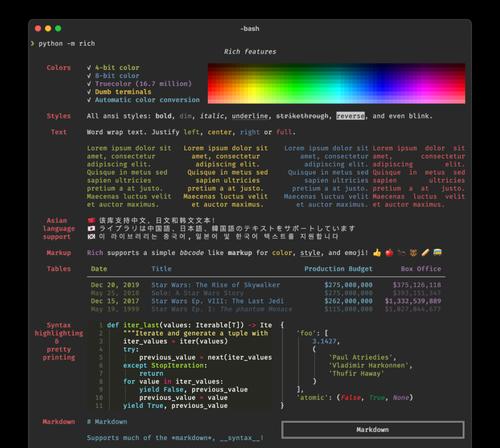Click the 'Colors' section label

[x=59, y=68]
